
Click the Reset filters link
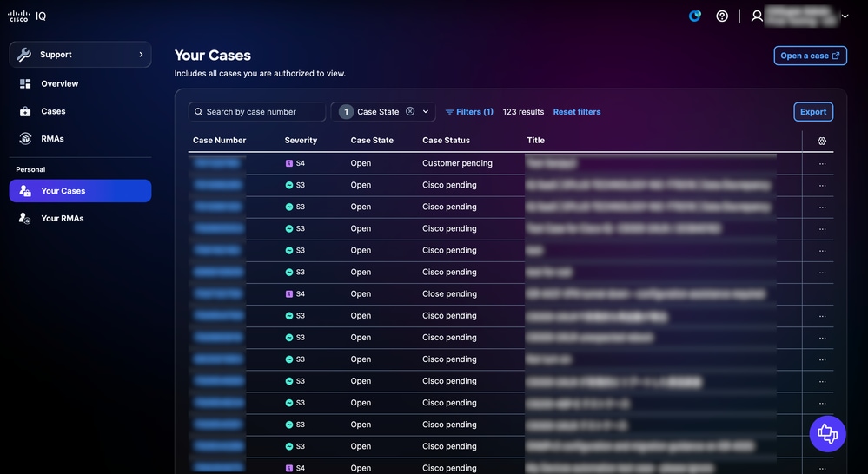pyautogui.click(x=577, y=112)
